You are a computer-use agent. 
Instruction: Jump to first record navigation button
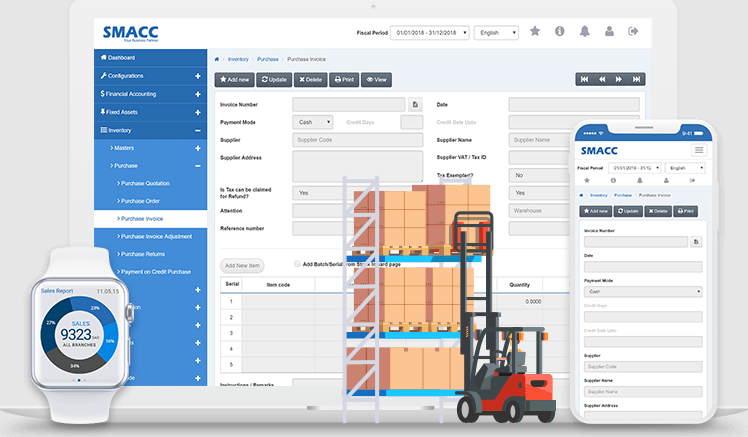click(x=584, y=79)
